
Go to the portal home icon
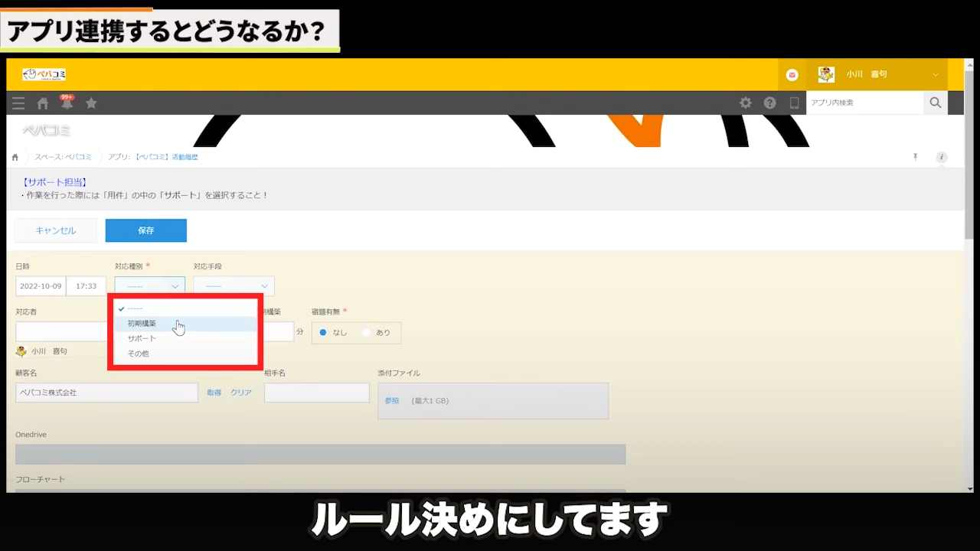(x=43, y=103)
